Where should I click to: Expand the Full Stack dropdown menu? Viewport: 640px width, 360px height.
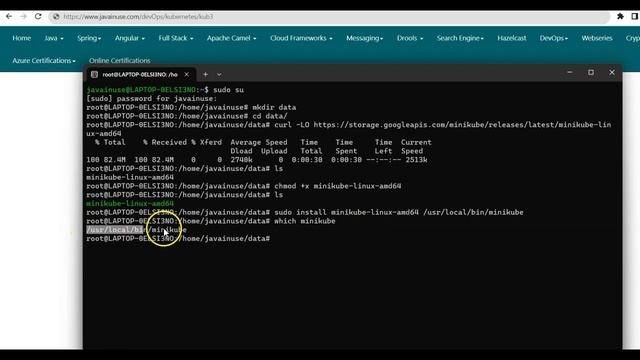pos(176,38)
